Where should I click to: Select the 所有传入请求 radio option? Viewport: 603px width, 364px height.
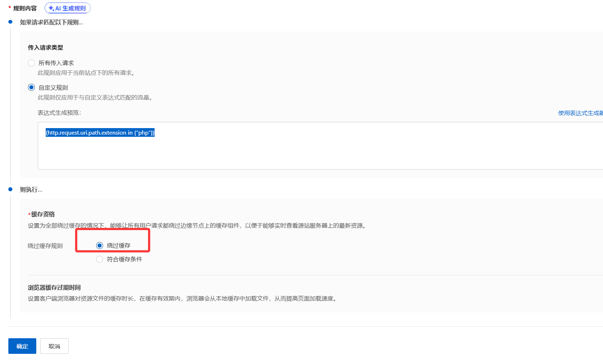coord(32,63)
